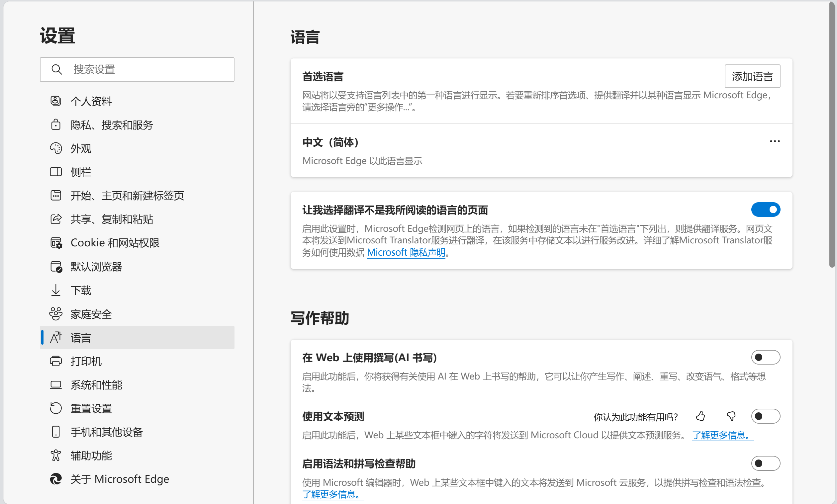Viewport: 837px width, 504px height.
Task: Click the palette icon for 外观 settings
Action: coord(56,148)
